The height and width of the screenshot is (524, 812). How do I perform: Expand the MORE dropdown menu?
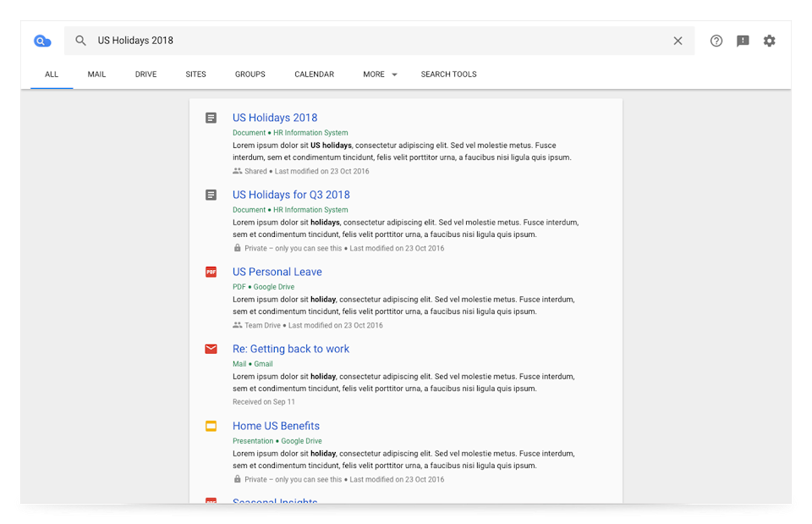tap(380, 74)
